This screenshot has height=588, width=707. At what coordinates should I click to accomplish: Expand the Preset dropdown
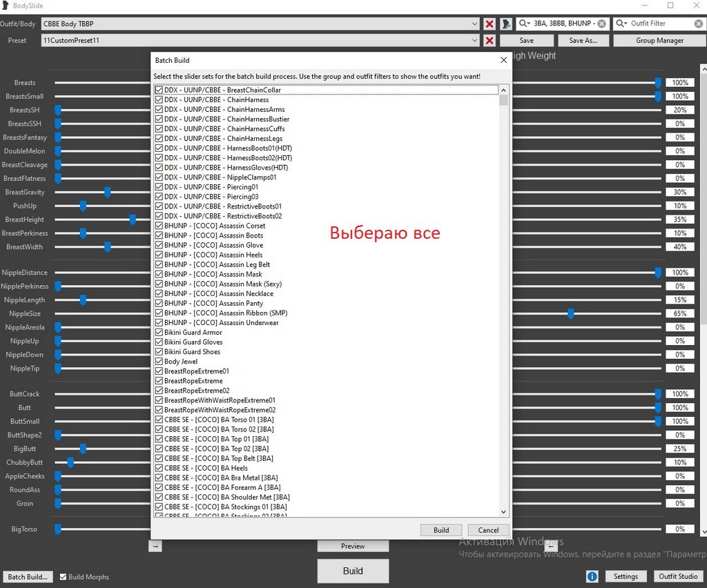[x=474, y=41]
